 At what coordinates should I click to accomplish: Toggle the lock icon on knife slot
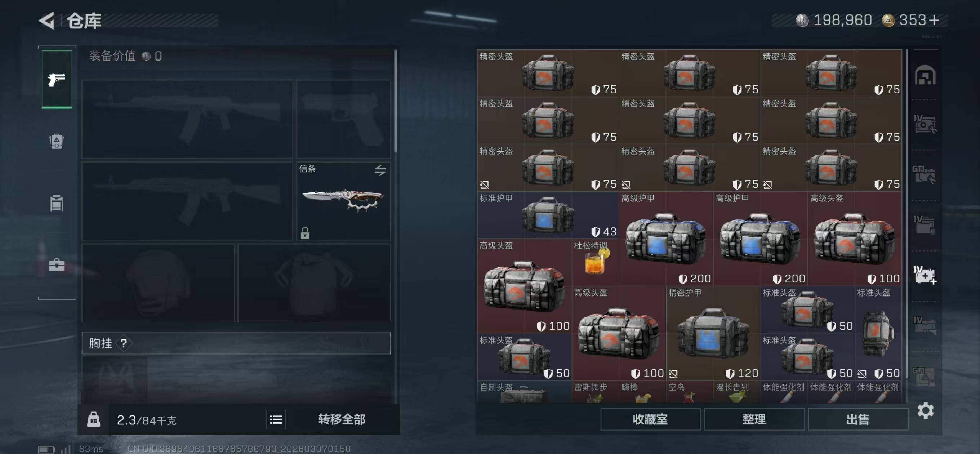[305, 233]
